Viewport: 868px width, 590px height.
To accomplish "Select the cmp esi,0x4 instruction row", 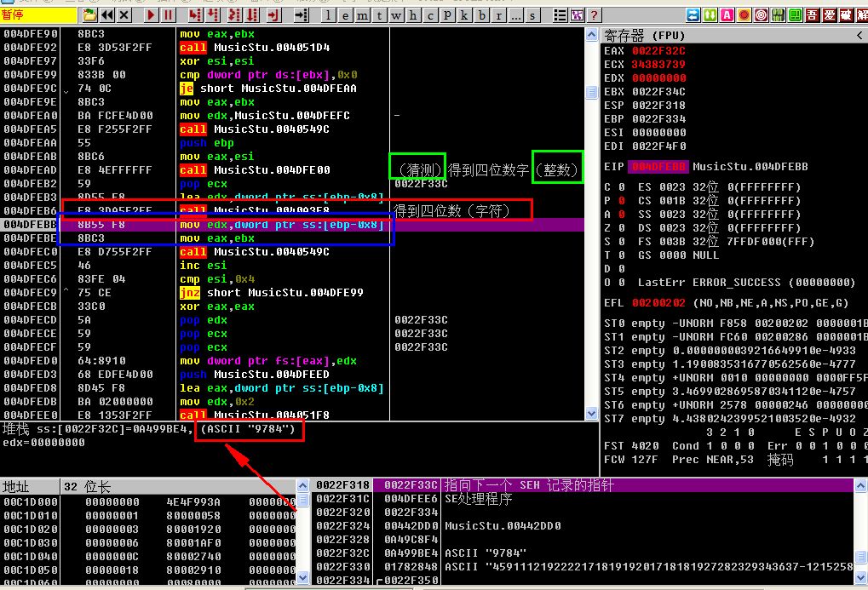I will click(x=292, y=279).
